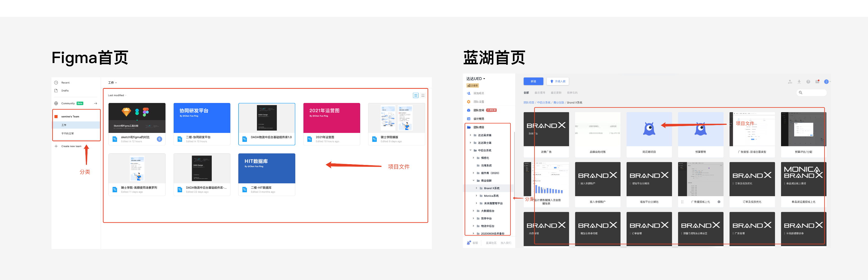Image resolution: width=868 pixels, height=280 pixels.
Task: Click the 团队空间 cube icon
Action: click(x=468, y=110)
